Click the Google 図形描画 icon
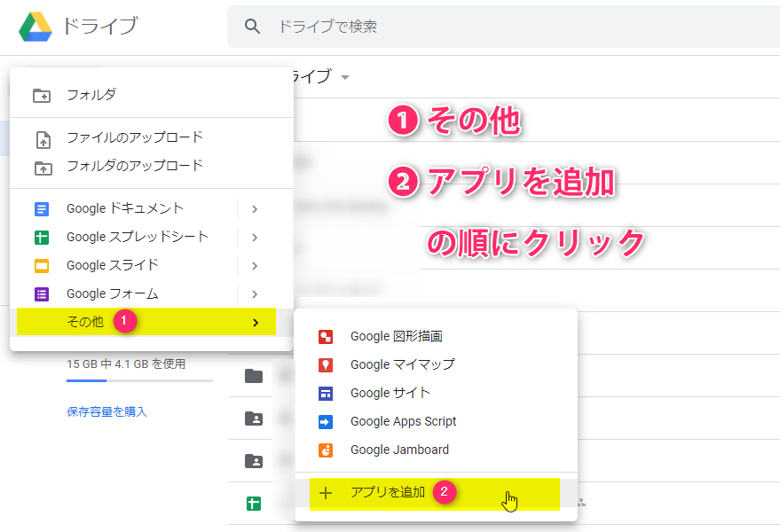The width and height of the screenshot is (780, 532). (326, 337)
